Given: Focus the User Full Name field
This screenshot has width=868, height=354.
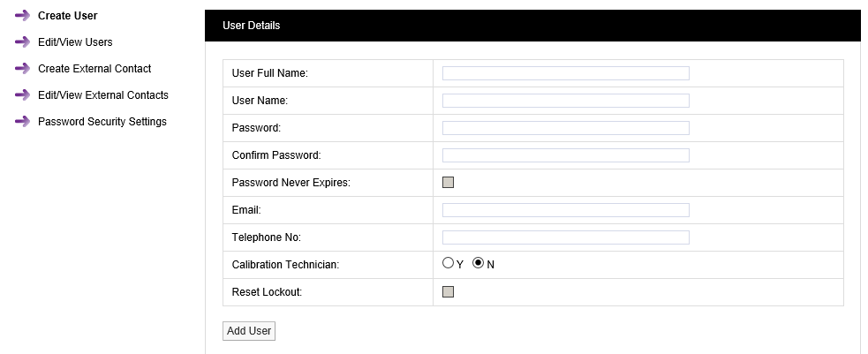Looking at the screenshot, I should [x=565, y=73].
